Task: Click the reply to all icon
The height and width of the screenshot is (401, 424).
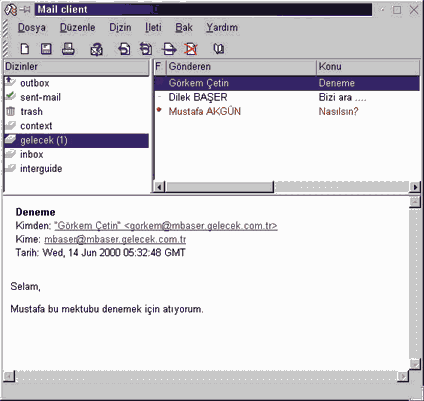Action: point(146,49)
